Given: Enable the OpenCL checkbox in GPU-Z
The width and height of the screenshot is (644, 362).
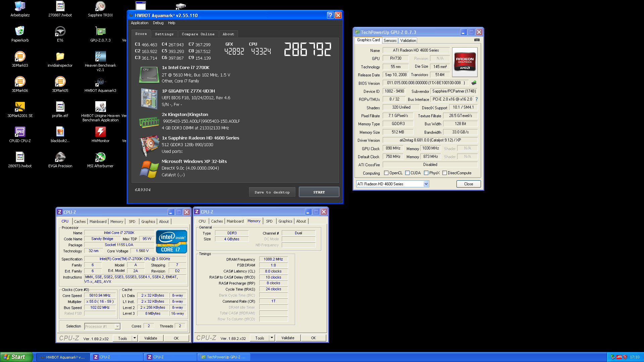Looking at the screenshot, I should point(386,173).
